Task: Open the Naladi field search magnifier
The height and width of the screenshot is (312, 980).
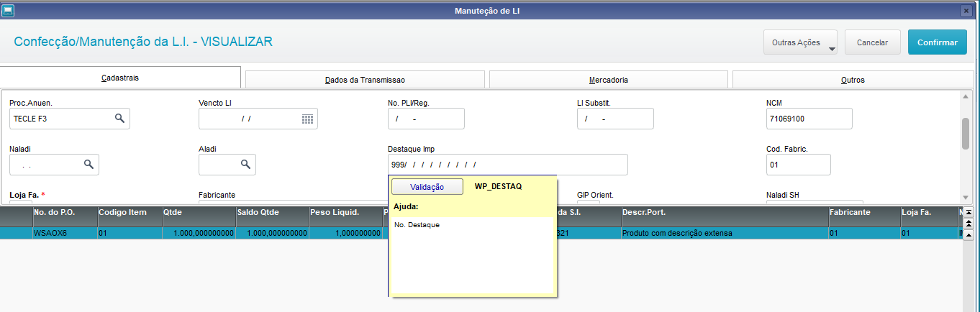Action: pyautogui.click(x=89, y=165)
